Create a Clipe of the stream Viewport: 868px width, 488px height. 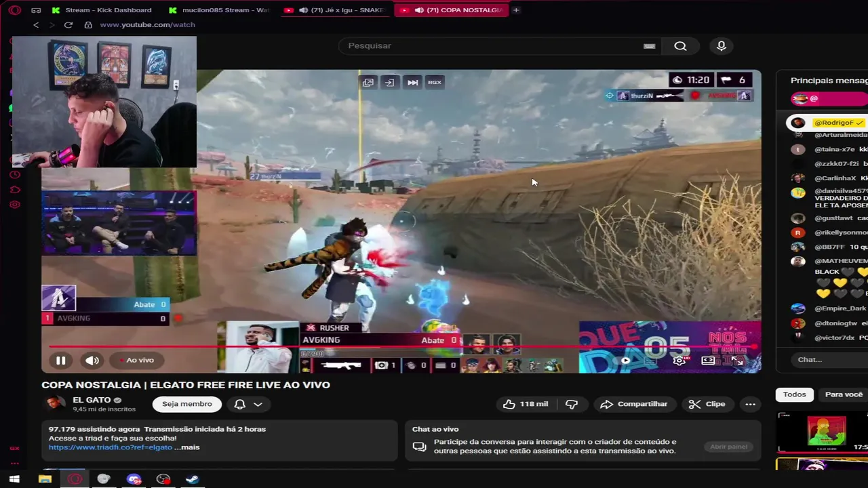pos(707,404)
